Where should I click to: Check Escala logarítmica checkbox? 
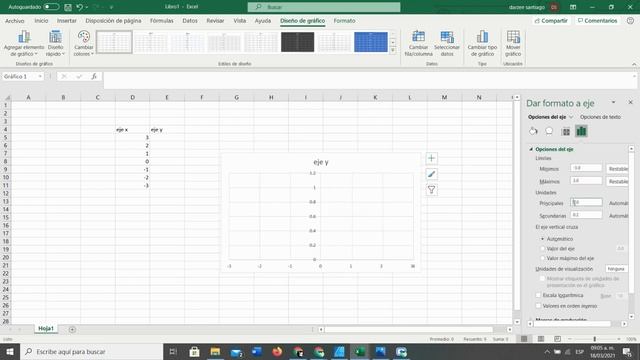(538, 295)
